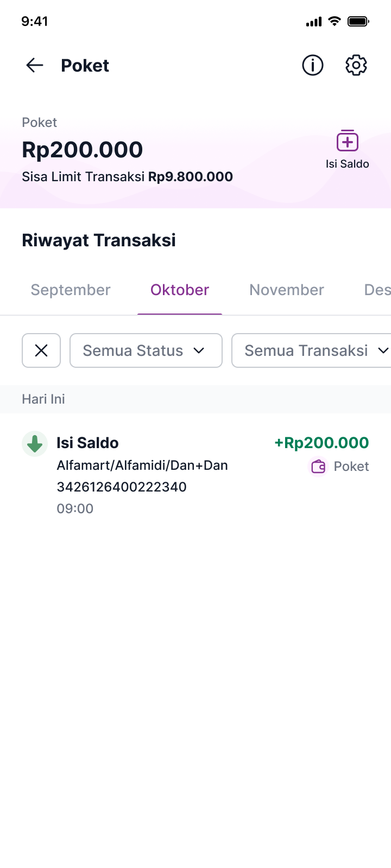Tap the +Rp200.000 transaction amount
Image resolution: width=391 pixels, height=868 pixels.
point(321,443)
